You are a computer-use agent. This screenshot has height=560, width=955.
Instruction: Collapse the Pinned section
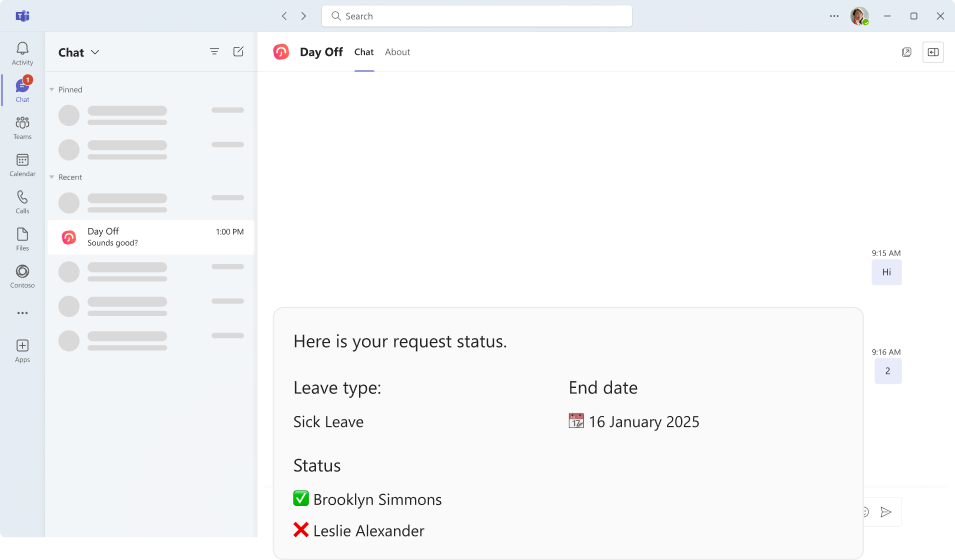click(x=52, y=90)
